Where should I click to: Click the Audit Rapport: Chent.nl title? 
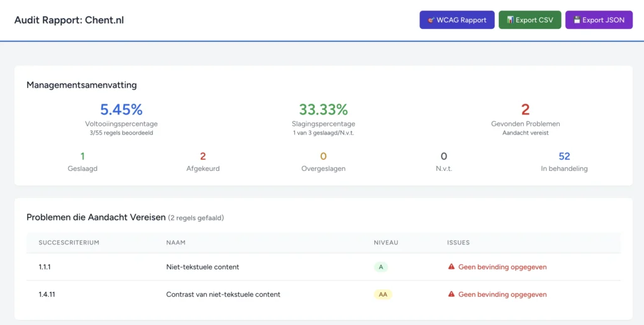(69, 20)
